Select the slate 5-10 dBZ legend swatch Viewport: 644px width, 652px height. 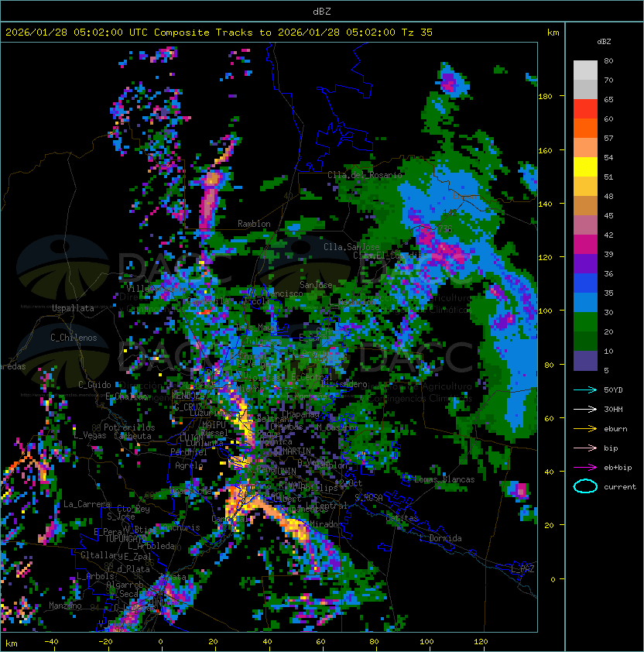(x=585, y=361)
